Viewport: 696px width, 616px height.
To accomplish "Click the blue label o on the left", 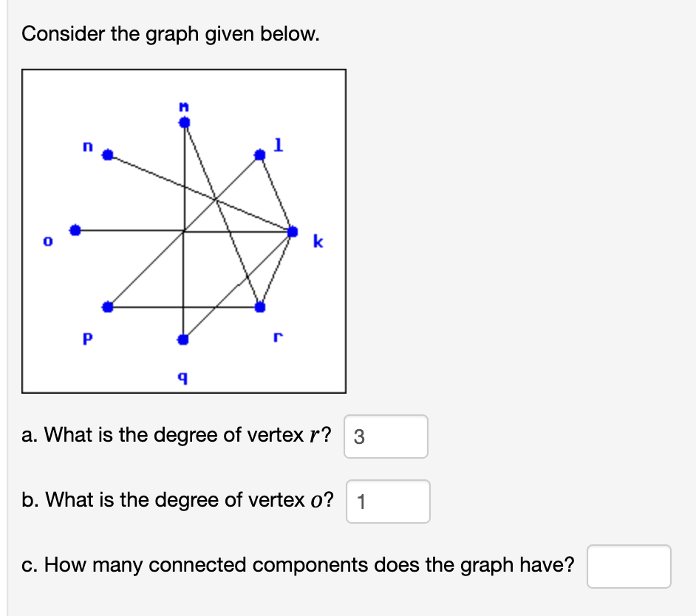I will [x=47, y=241].
